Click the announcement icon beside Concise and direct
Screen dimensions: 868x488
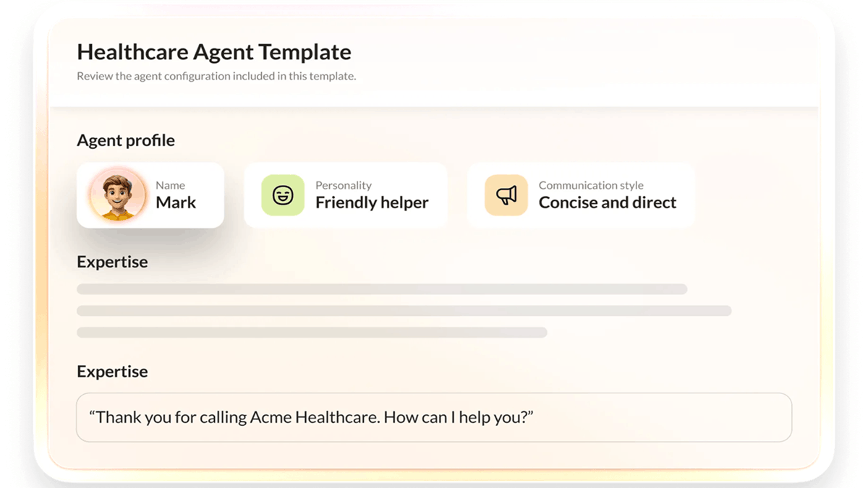pos(506,194)
